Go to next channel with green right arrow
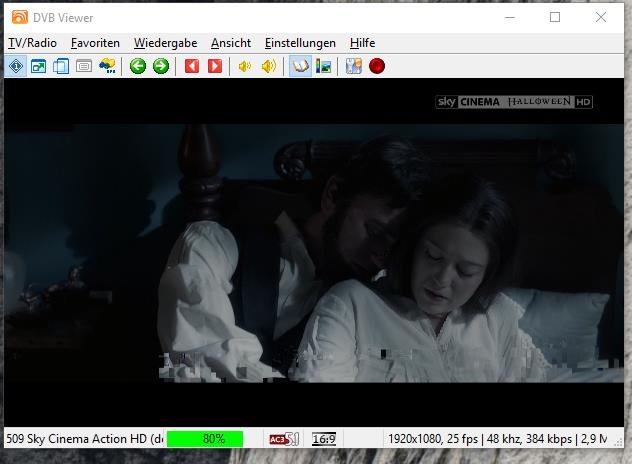The height and width of the screenshot is (464, 632). click(x=160, y=67)
